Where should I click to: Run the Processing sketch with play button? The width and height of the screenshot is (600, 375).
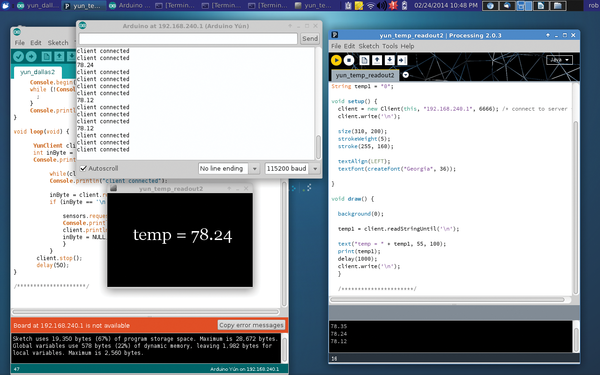click(336, 60)
